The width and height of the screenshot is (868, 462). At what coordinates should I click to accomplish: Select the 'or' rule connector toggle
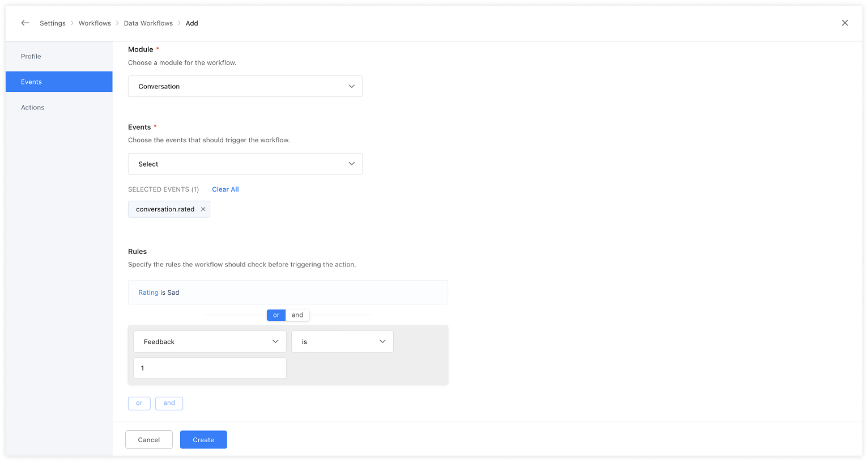(276, 315)
